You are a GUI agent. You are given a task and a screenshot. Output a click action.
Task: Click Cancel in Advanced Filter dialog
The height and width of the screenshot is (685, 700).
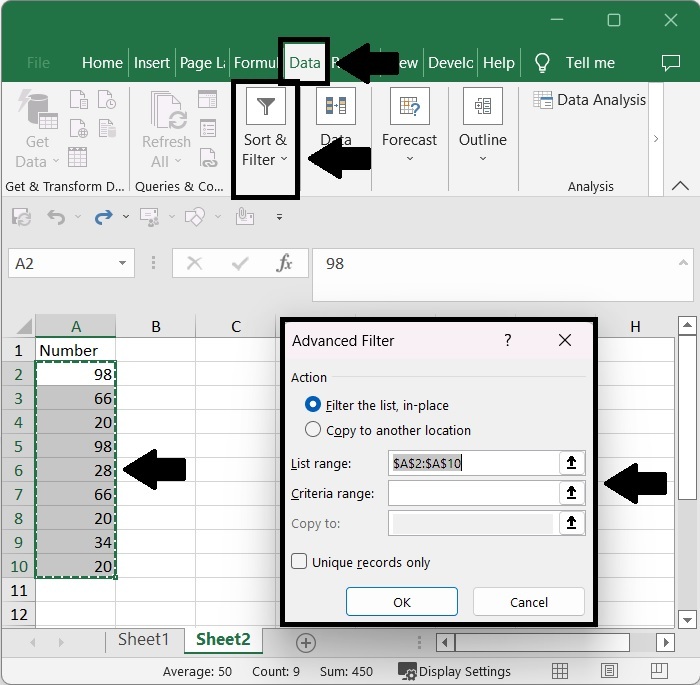tap(529, 602)
